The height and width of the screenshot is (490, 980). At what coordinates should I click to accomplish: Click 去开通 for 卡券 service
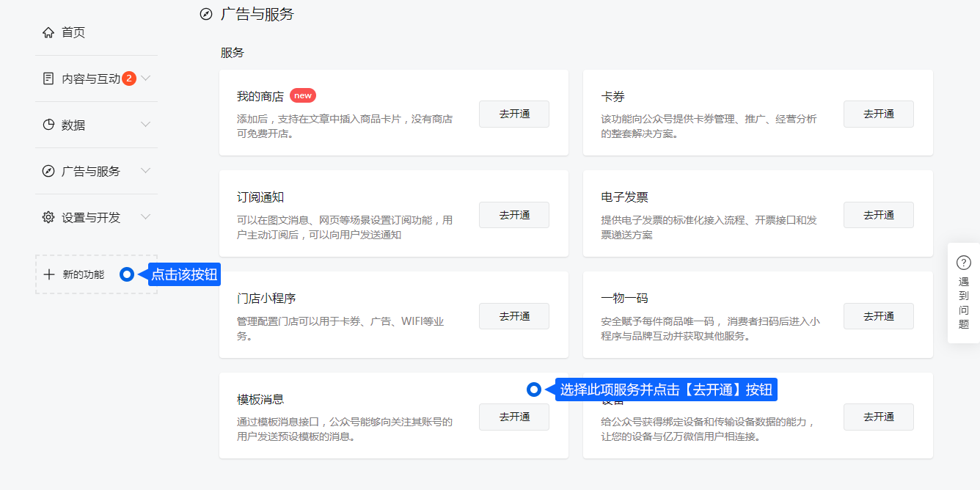(878, 114)
